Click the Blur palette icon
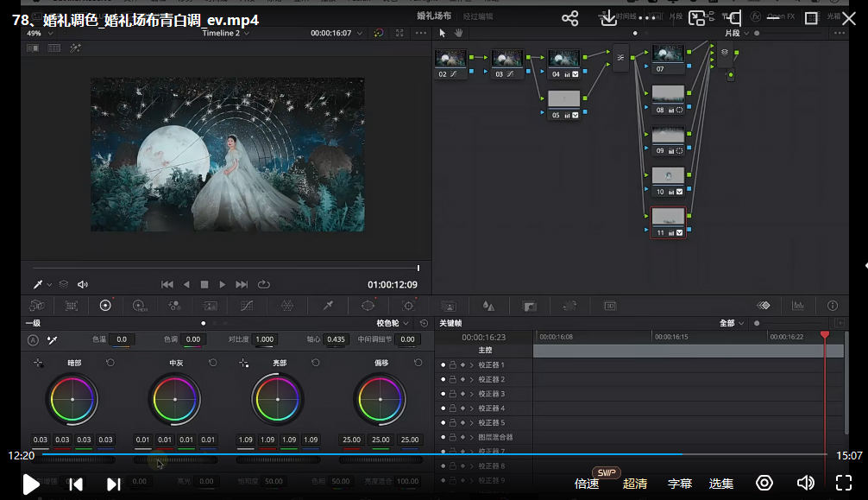The height and width of the screenshot is (500, 868). 488,306
